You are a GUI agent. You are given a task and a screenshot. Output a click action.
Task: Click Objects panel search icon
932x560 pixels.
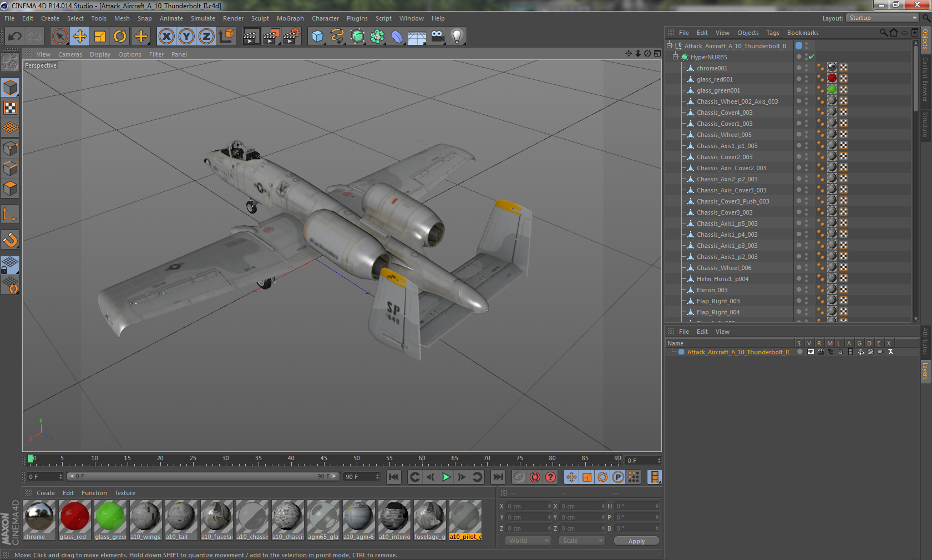coord(883,33)
